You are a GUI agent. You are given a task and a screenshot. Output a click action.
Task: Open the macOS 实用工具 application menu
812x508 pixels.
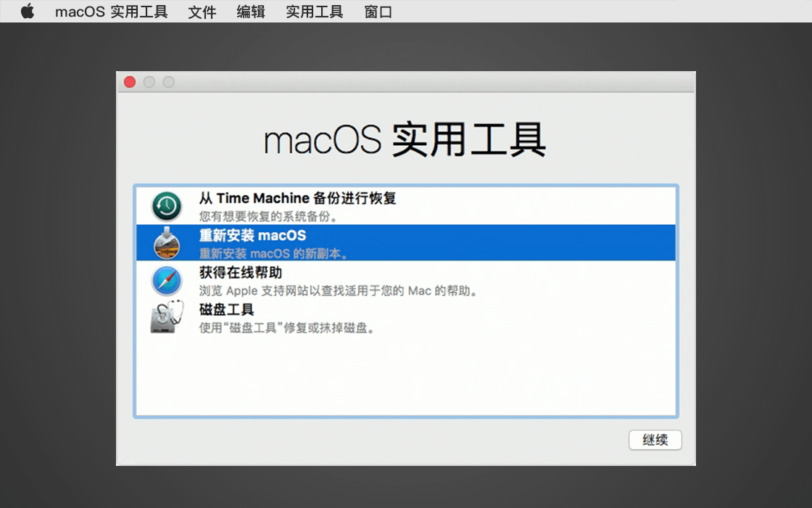click(112, 11)
